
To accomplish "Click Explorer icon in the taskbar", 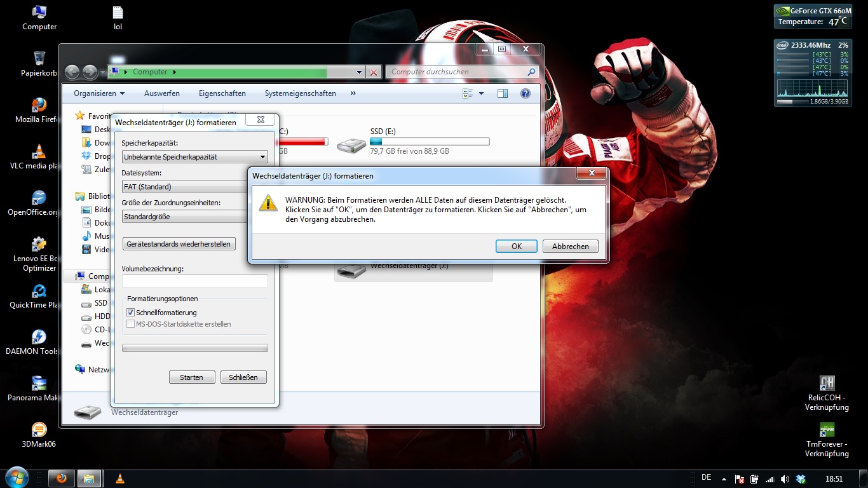I will (x=89, y=478).
